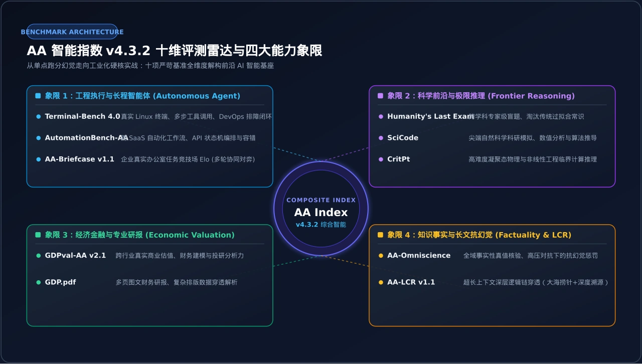Screen dimensions: 642x364
Task: Click the BENCHMARK ARCHITECTURE badge
Action: (72, 32)
